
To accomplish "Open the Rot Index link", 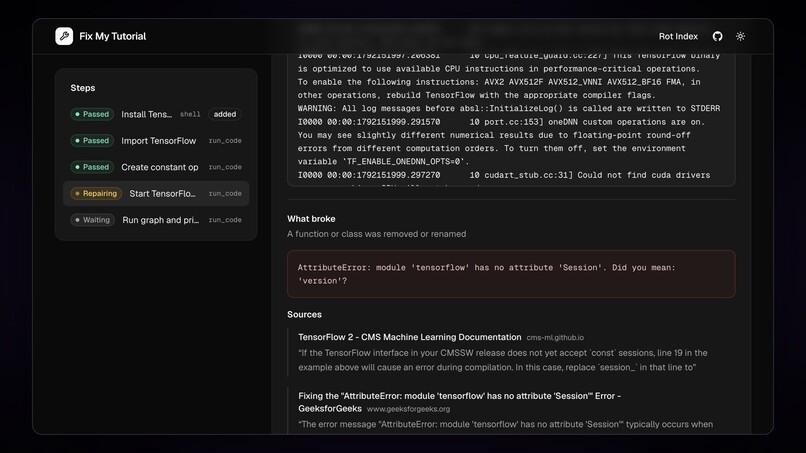I will click(678, 37).
